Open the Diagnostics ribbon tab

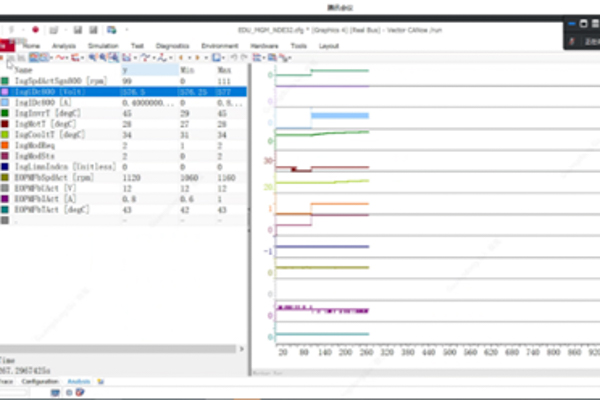[172, 46]
